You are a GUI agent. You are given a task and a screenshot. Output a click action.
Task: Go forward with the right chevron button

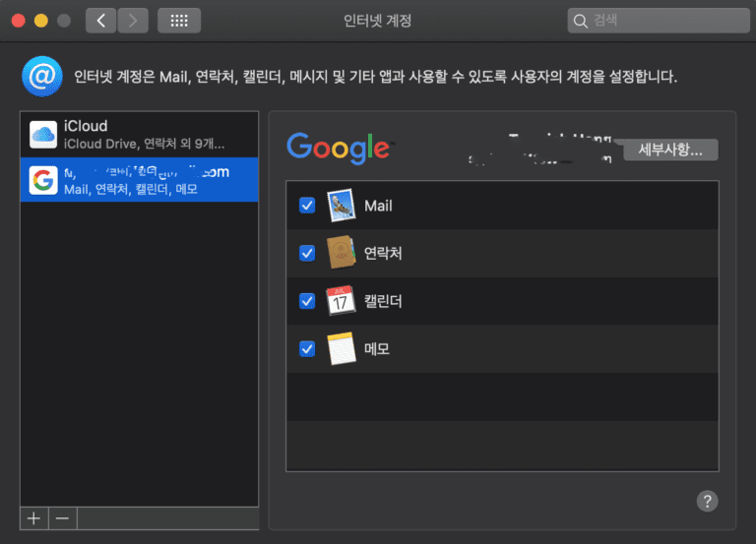133,21
